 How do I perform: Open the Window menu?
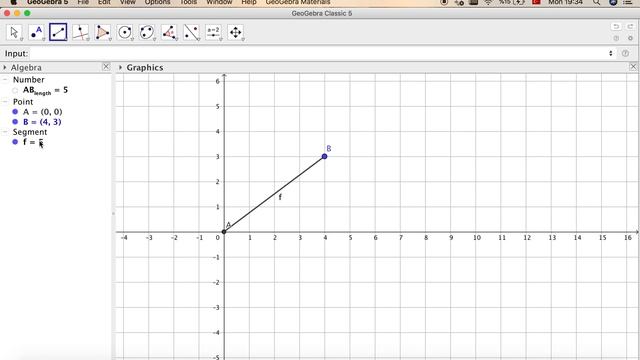tap(219, 2)
